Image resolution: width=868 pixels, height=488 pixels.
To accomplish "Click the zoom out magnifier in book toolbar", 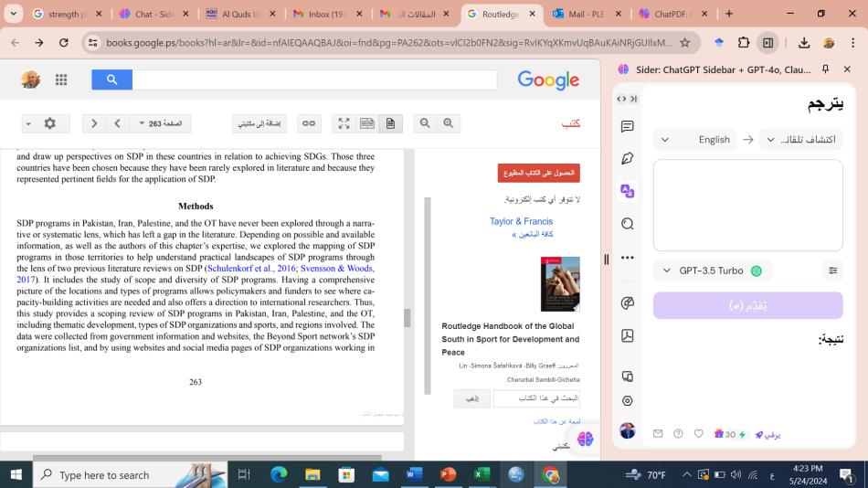I will pos(425,123).
